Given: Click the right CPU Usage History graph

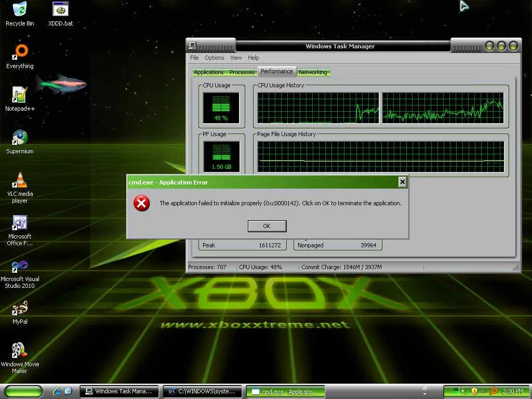Looking at the screenshot, I should (x=443, y=108).
